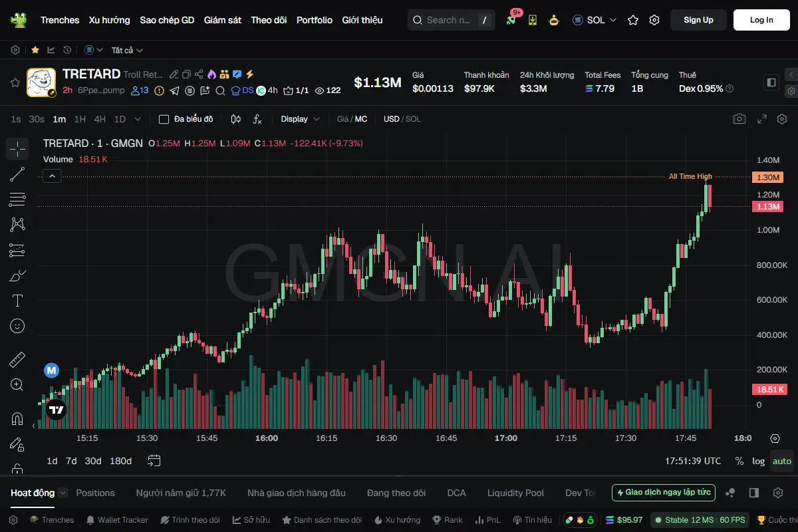Toggle the side panel layout icon

pos(771,82)
